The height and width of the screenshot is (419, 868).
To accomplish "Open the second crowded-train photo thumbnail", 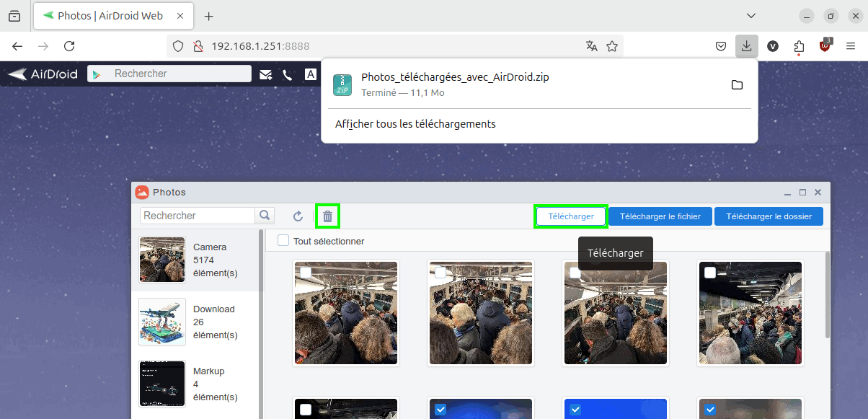I will 481,313.
